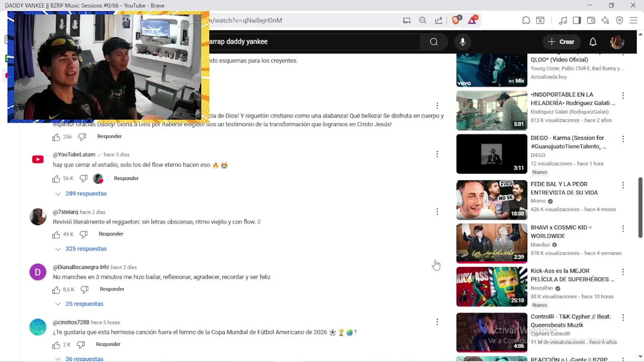This screenshot has width=644, height=362.
Task: Click the share icon in the address bar
Action: click(x=439, y=20)
